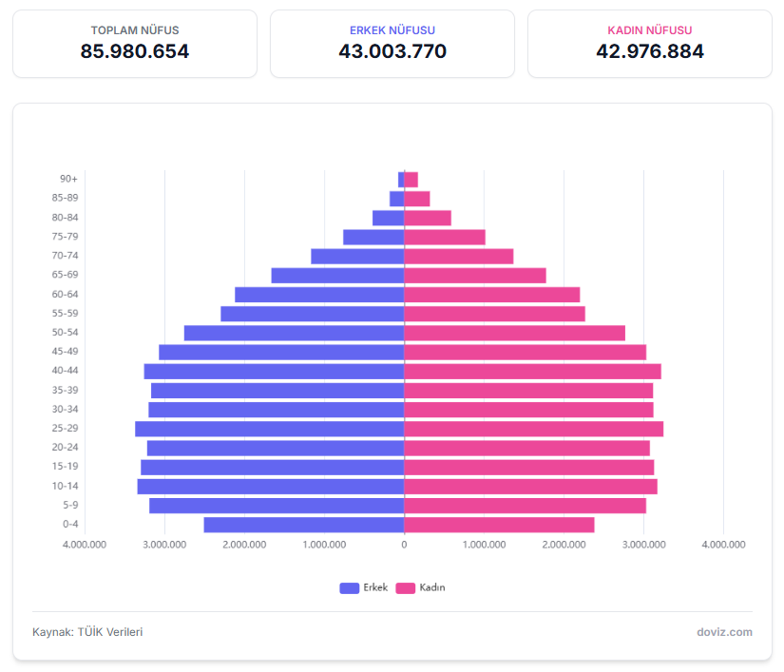Select the Kadın Nüfusu card

(x=650, y=44)
